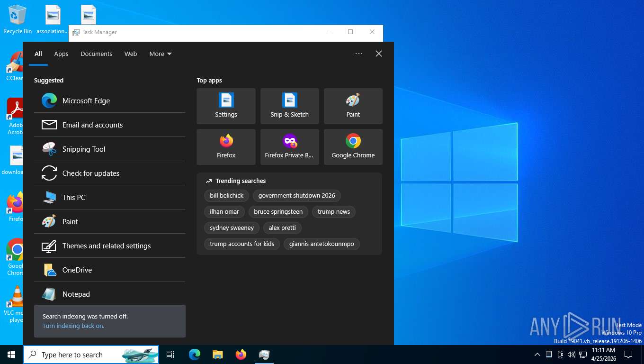Viewport: 644px width, 364px height.
Task: Open Firefox from the taskbar
Action: [x=241, y=355]
